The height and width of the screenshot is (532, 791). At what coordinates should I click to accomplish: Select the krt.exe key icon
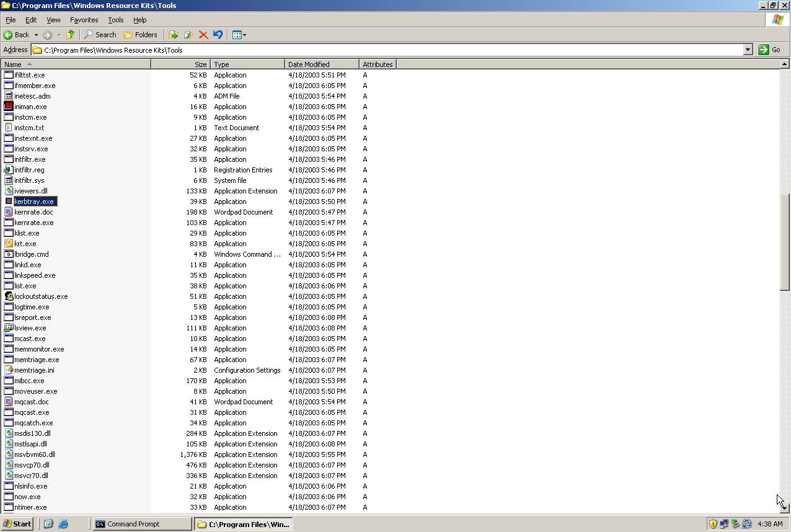pyautogui.click(x=9, y=244)
